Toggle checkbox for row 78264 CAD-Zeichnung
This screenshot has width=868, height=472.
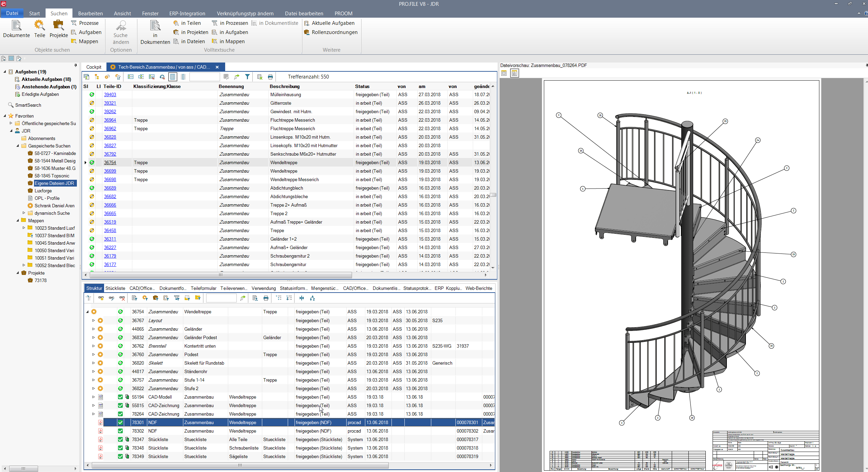coord(120,414)
